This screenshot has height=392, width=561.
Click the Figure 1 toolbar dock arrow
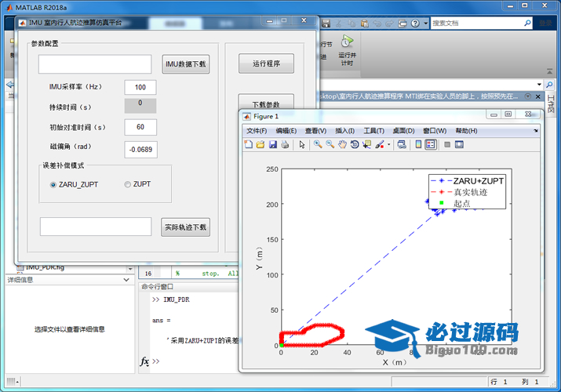[x=536, y=131]
